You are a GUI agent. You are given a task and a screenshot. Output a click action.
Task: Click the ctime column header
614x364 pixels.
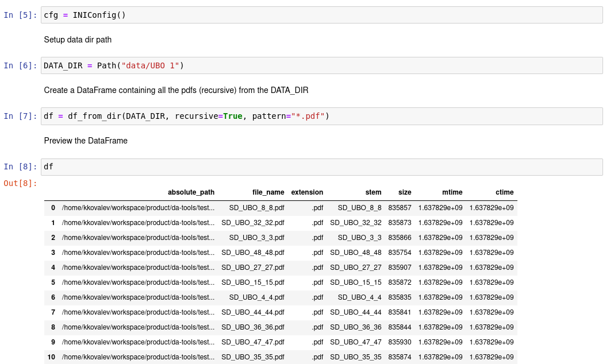[x=504, y=192]
